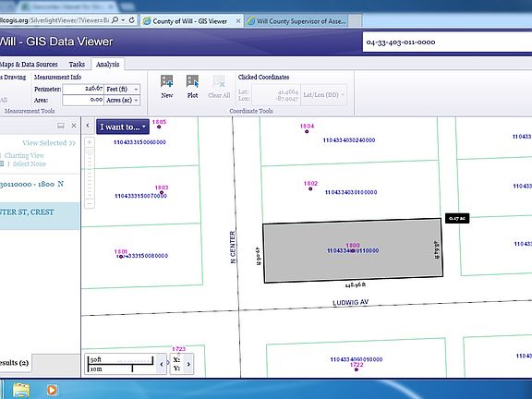Click the New coordinate tool icon
Image resolution: width=532 pixels, height=399 pixels.
click(166, 81)
